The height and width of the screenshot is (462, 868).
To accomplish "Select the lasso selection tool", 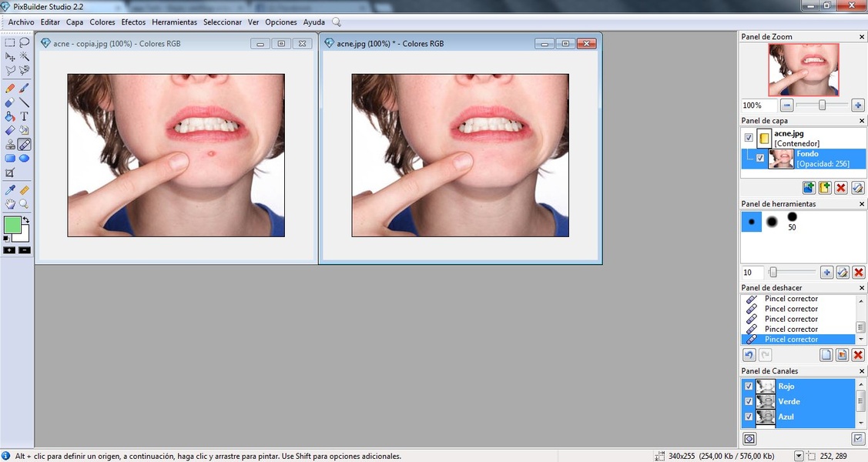I will [x=25, y=42].
